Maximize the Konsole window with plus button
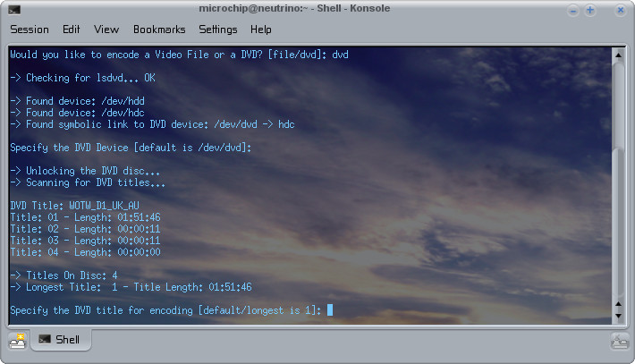Screen dimensions: 635x364 590,11
